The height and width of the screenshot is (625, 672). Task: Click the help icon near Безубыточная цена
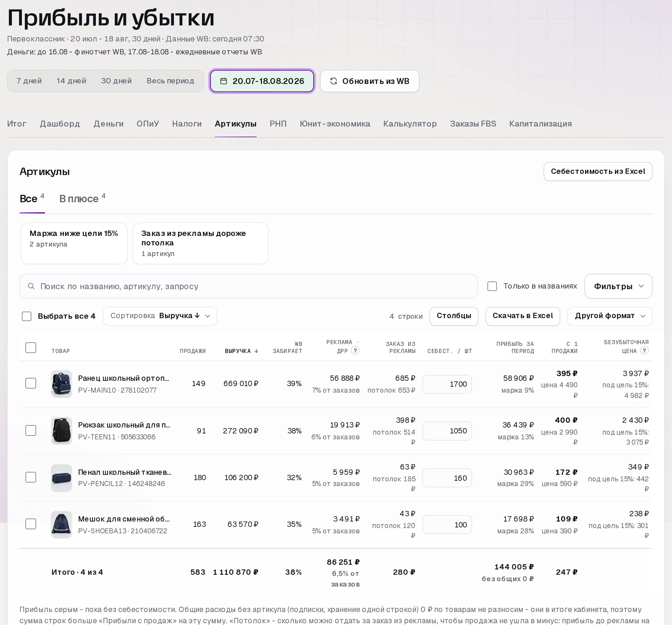click(x=644, y=351)
